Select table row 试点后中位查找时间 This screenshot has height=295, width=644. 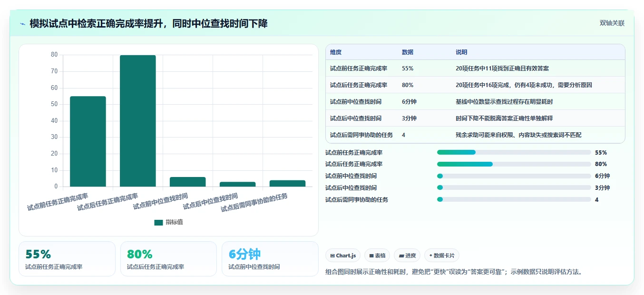pos(475,118)
